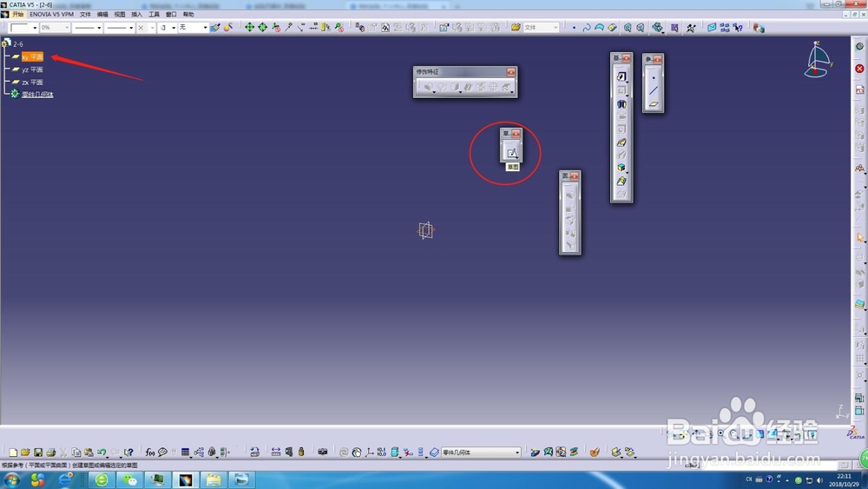
Task: Open the layer 无 dropdown
Action: tap(193, 28)
